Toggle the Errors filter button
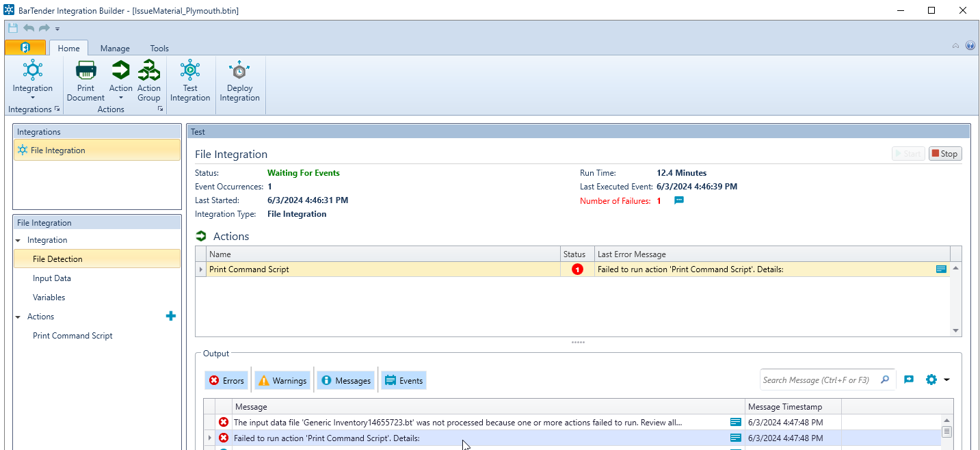Image resolution: width=980 pixels, height=450 pixels. [x=226, y=381]
